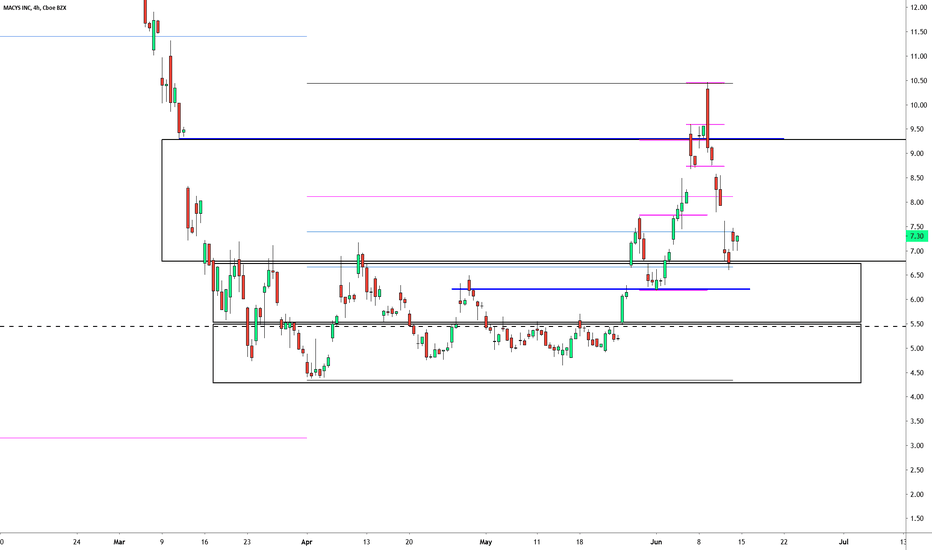Screen dimensions: 932x550
Task: Click the 5.00 price axis label
Action: tap(918, 348)
